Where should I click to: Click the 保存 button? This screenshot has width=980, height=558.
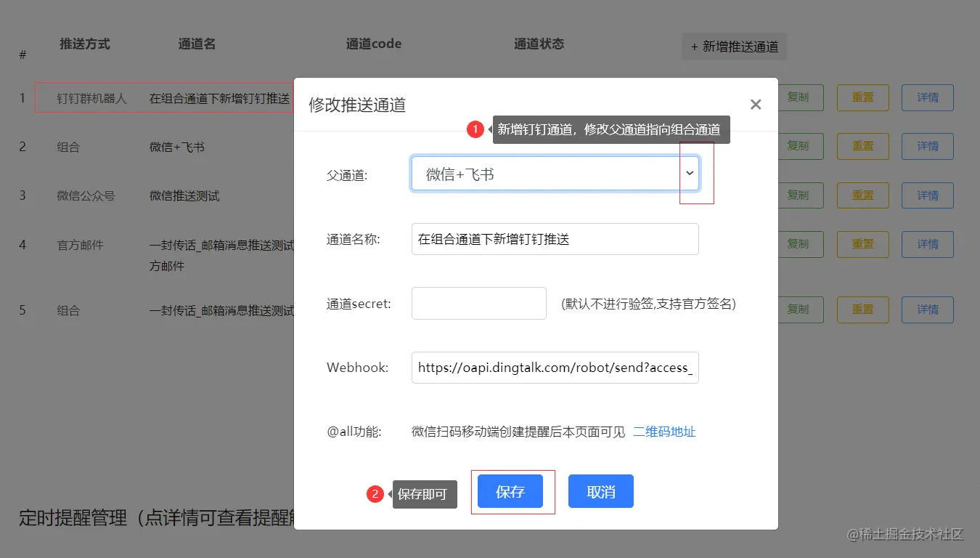point(511,491)
